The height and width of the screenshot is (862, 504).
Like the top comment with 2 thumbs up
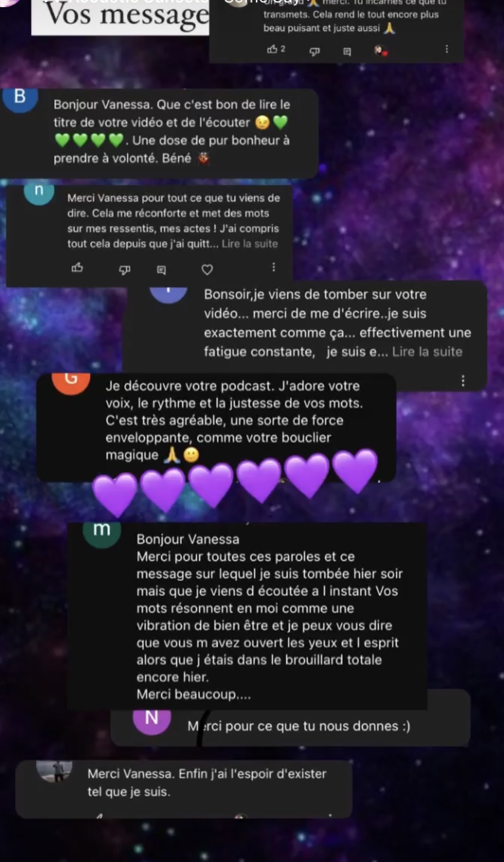pyautogui.click(x=273, y=50)
